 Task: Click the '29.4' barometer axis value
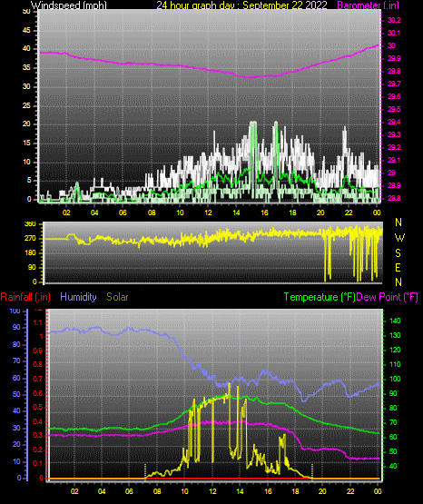tap(395, 123)
